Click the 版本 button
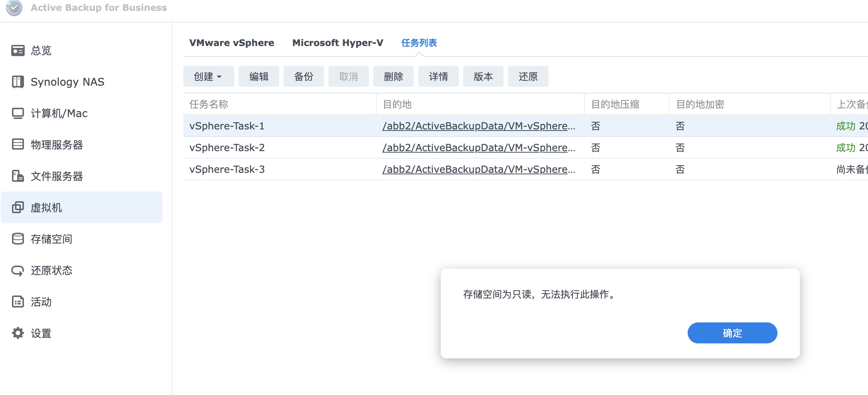868x395 pixels. [x=483, y=76]
